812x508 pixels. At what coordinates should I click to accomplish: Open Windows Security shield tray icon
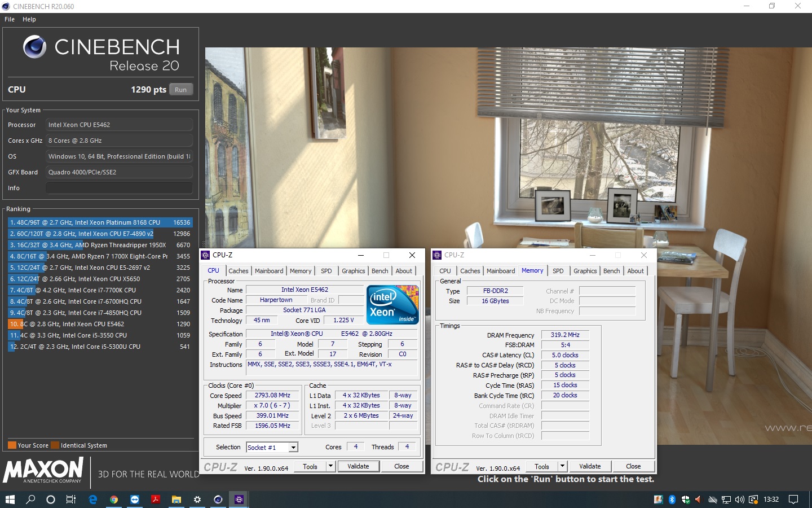point(686,500)
